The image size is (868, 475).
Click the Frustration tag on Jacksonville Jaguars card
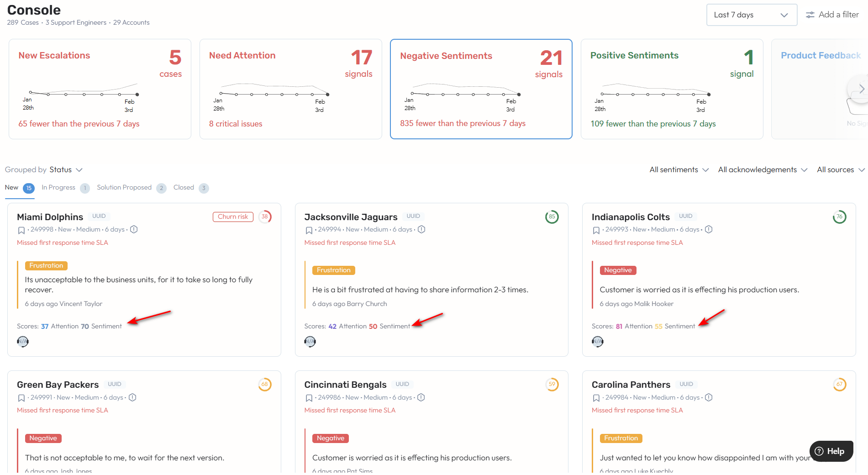click(x=334, y=270)
